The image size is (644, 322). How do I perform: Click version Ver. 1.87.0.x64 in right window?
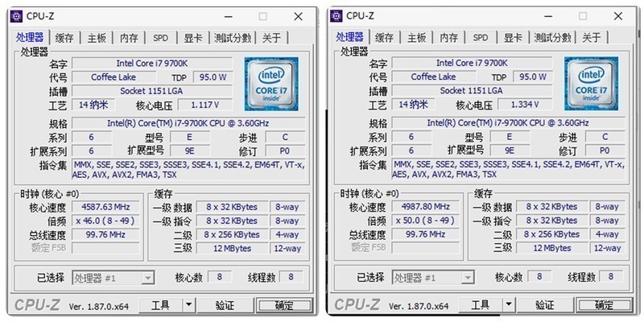(419, 306)
